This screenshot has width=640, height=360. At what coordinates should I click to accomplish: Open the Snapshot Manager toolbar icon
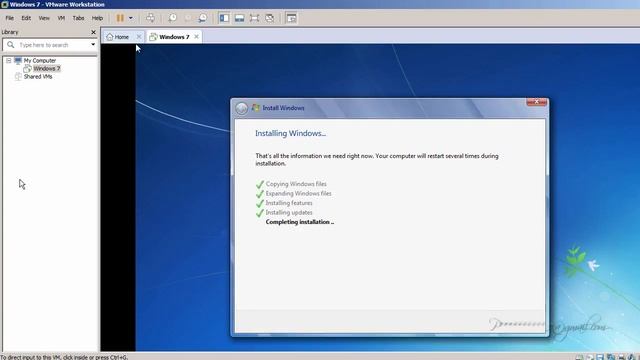click(202, 18)
